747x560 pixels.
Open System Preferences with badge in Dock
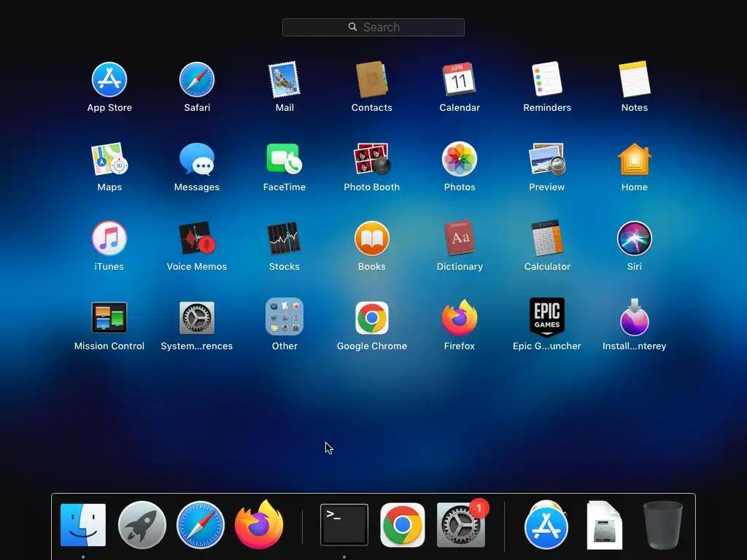461,525
